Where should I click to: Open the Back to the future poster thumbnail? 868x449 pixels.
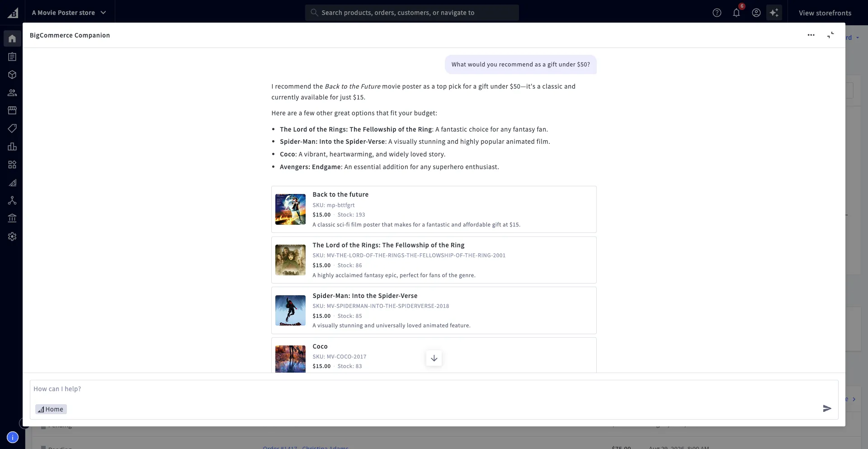coord(290,209)
